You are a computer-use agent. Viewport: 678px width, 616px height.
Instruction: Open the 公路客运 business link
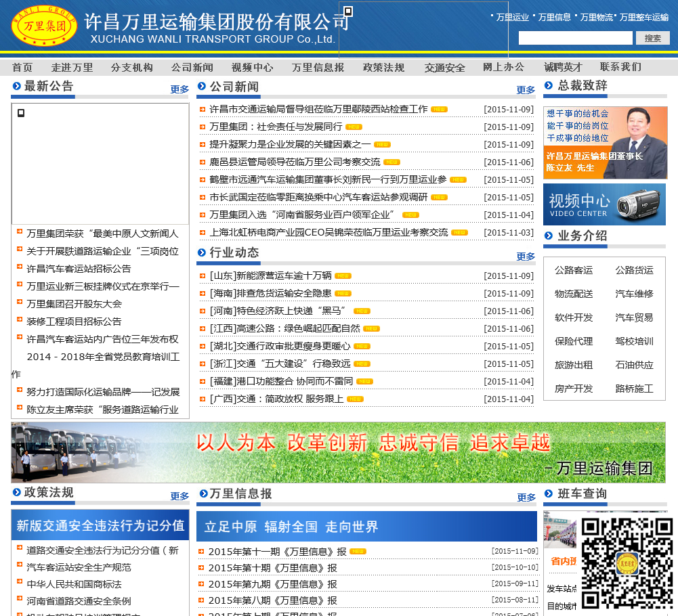574,270
